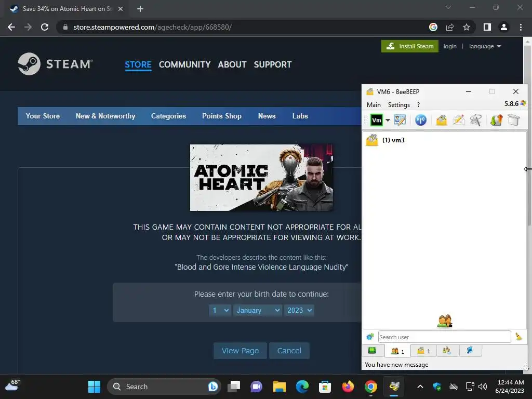Open the Chrome three-dot menu
The width and height of the screenshot is (532, 399).
pos(521,27)
